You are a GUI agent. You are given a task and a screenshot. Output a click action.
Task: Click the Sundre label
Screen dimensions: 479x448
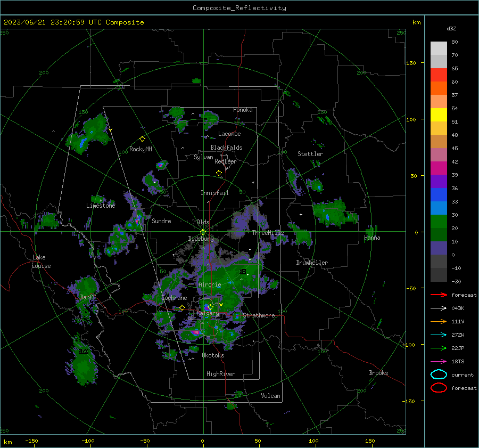click(161, 221)
